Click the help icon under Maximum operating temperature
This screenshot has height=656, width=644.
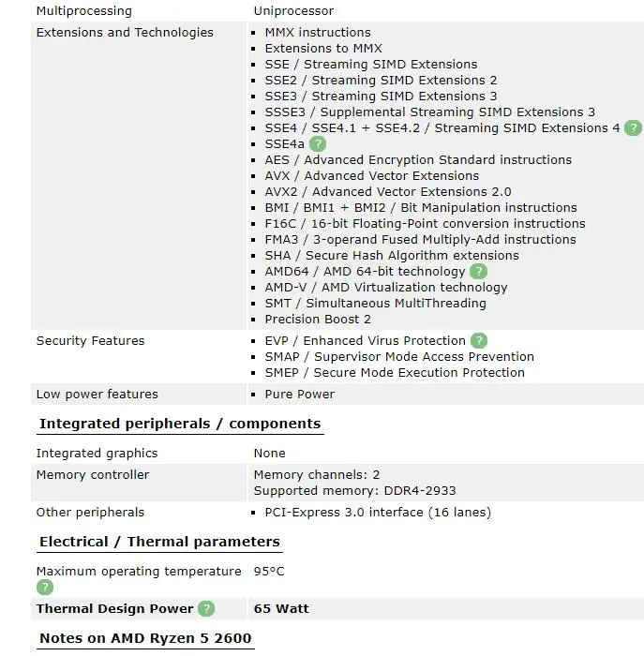coord(45,588)
